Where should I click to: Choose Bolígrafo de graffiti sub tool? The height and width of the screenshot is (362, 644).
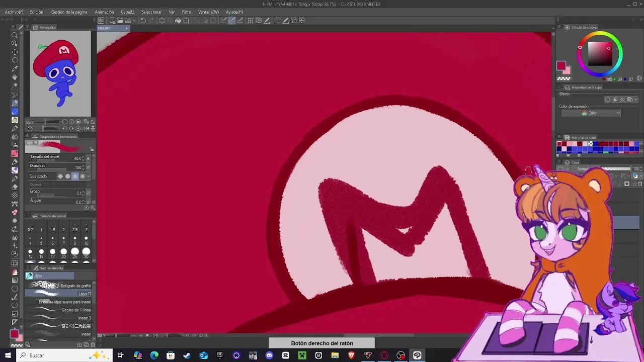(59, 286)
